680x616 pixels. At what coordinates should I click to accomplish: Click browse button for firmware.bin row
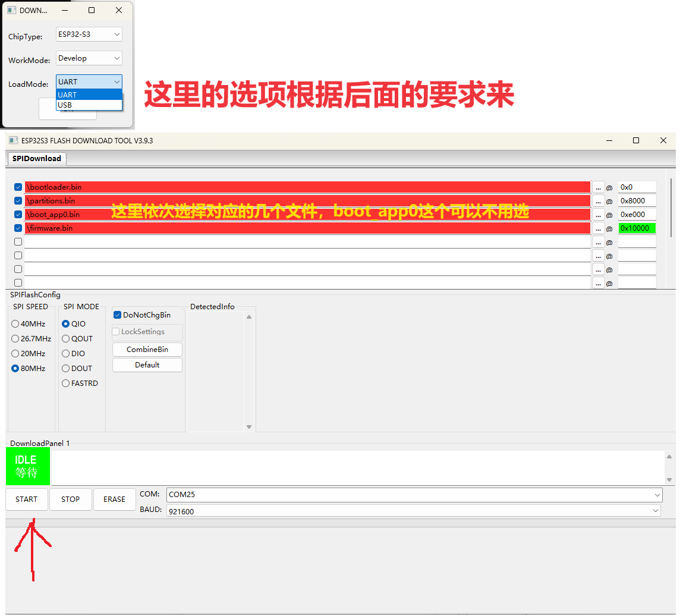click(598, 228)
